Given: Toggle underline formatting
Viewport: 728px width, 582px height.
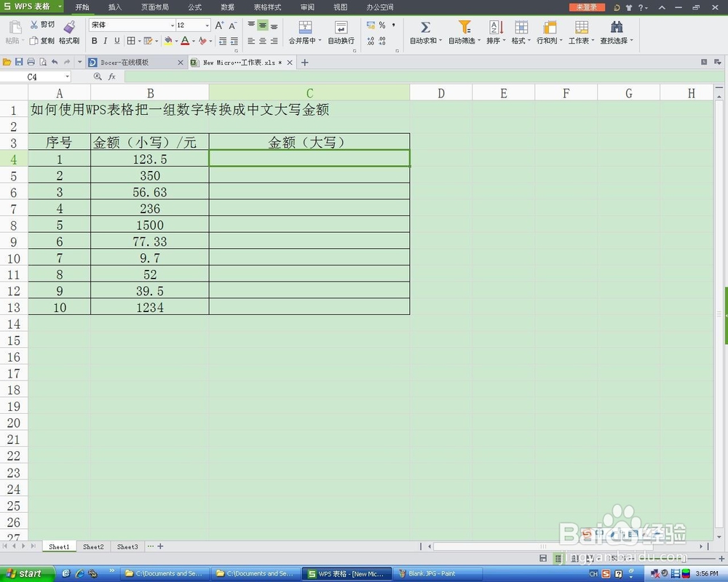Looking at the screenshot, I should tap(116, 41).
